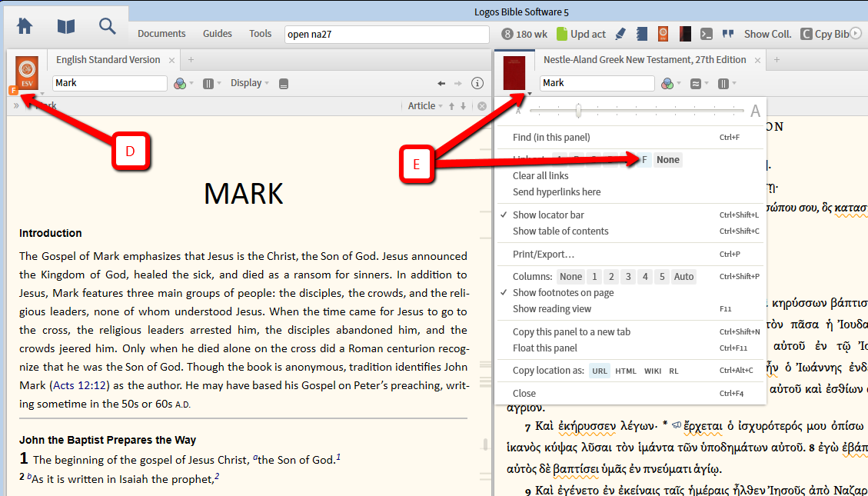Select HTML copy location format
Image resolution: width=868 pixels, height=496 pixels.
[626, 371]
